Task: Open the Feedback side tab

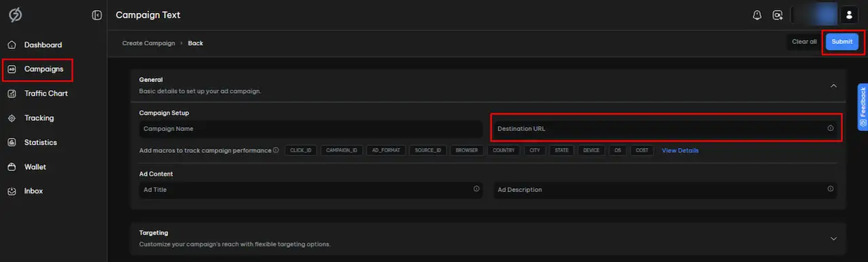Action: [863, 107]
